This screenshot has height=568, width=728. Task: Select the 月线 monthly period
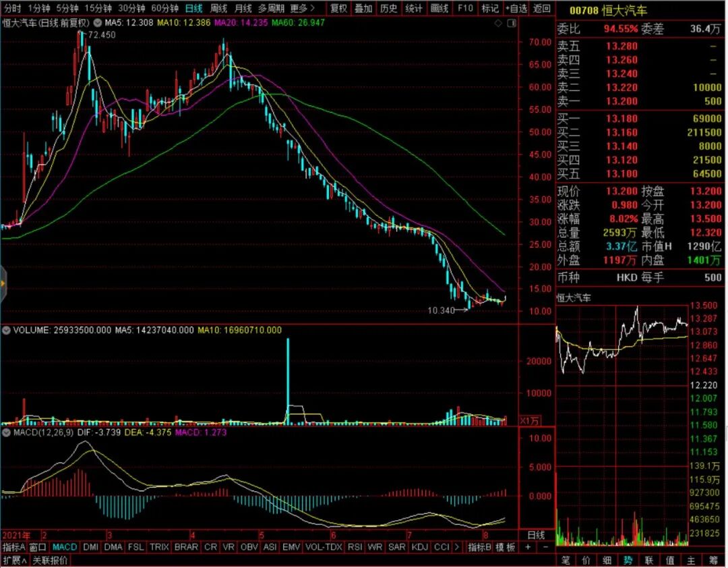(243, 8)
